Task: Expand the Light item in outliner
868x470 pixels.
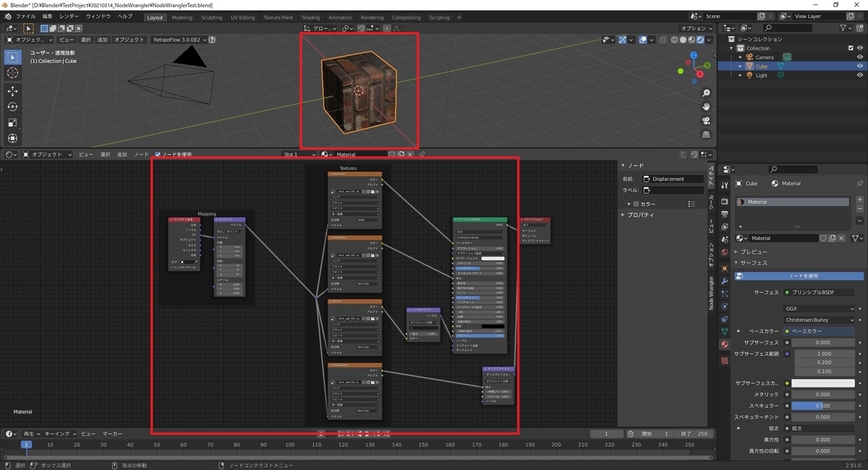Action: (740, 75)
